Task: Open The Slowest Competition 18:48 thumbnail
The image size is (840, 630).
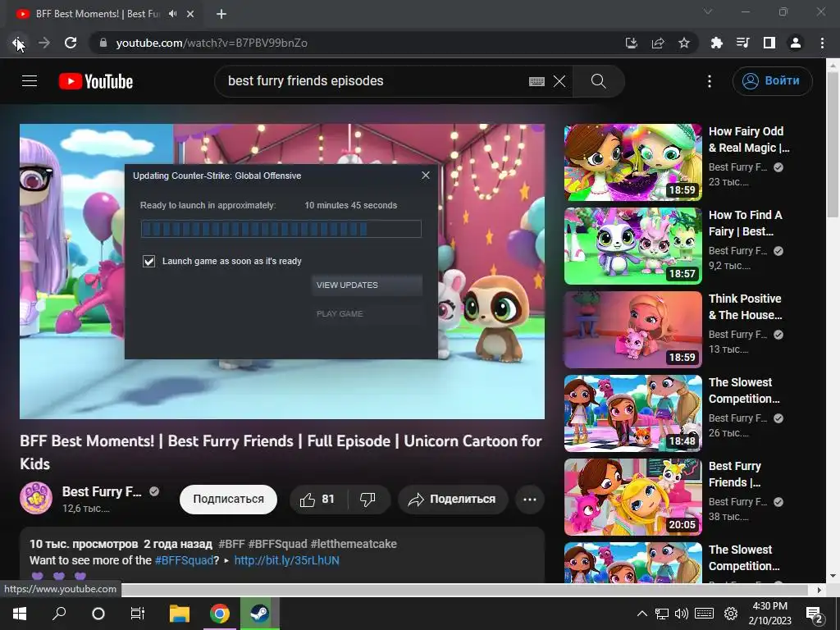Action: [x=632, y=413]
